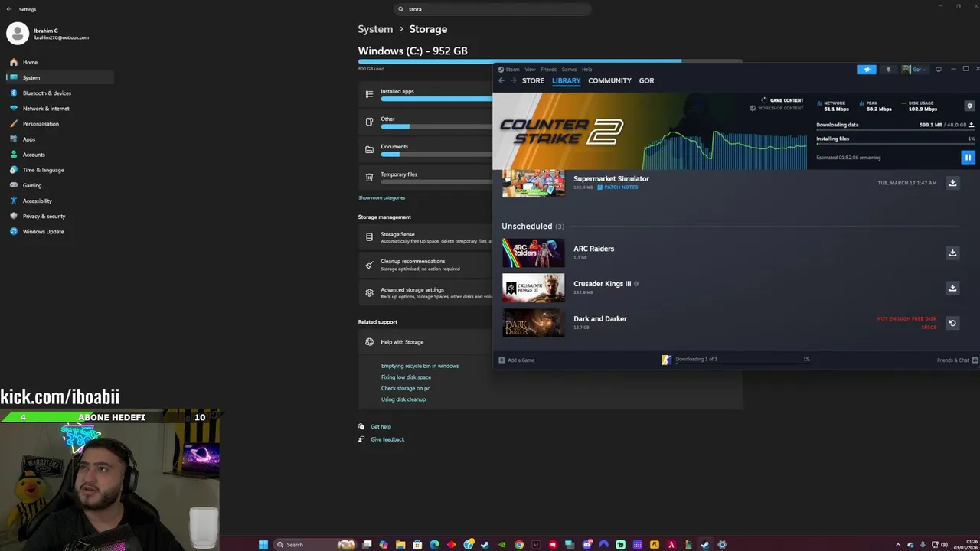Expand Advanced storage settings

(426, 292)
